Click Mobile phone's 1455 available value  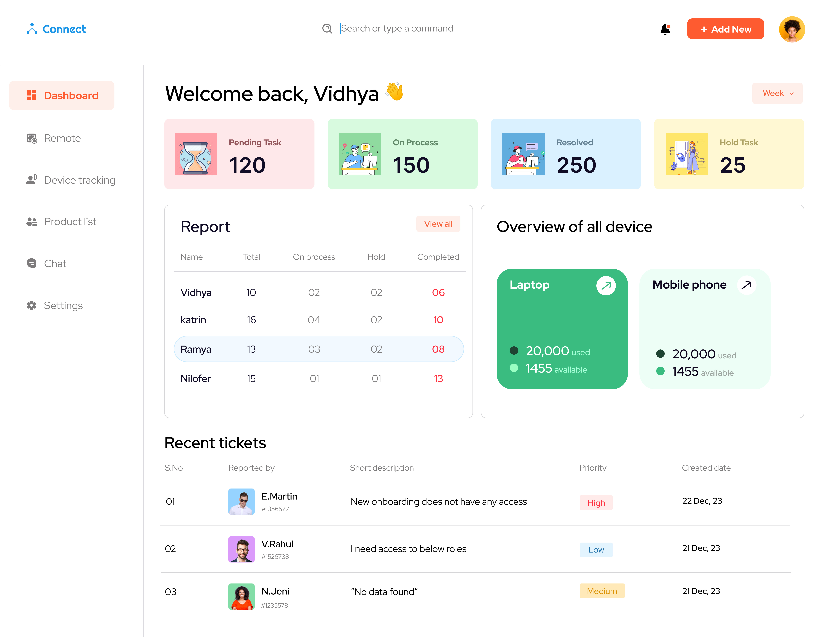(x=685, y=371)
